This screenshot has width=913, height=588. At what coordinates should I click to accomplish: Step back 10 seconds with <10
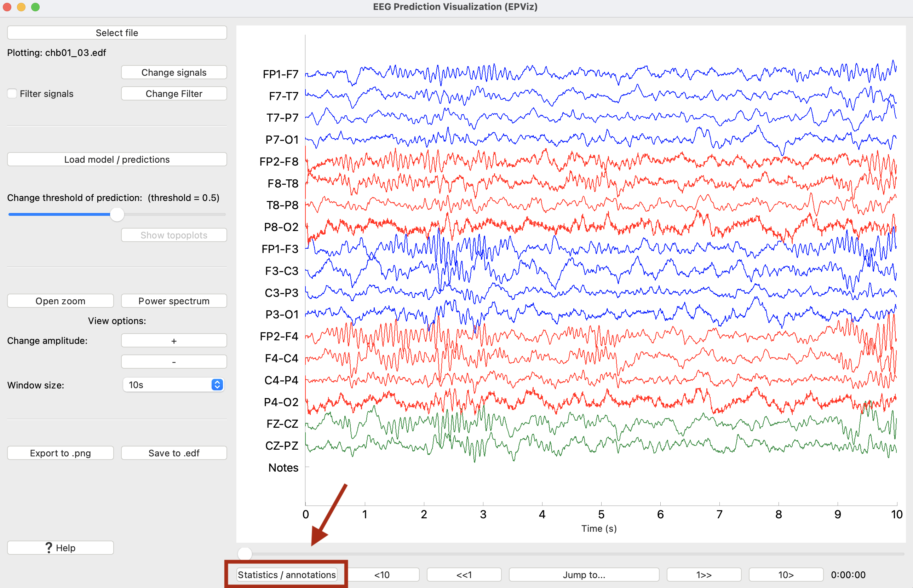click(x=382, y=575)
